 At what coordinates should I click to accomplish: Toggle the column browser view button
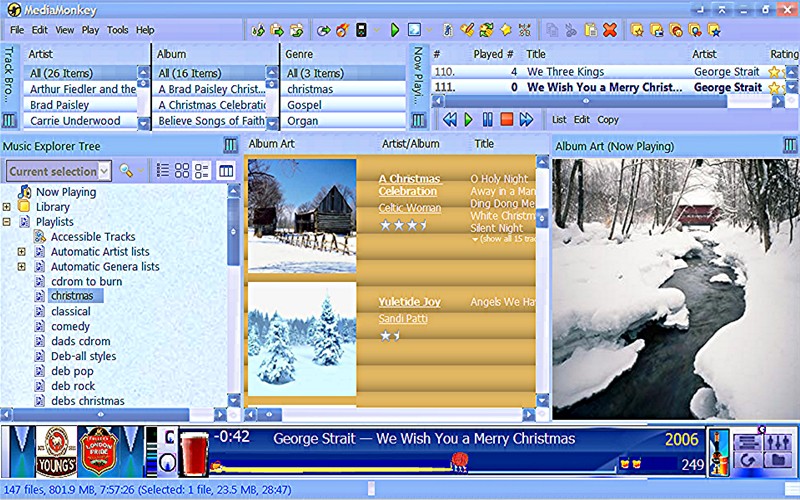coord(226,171)
